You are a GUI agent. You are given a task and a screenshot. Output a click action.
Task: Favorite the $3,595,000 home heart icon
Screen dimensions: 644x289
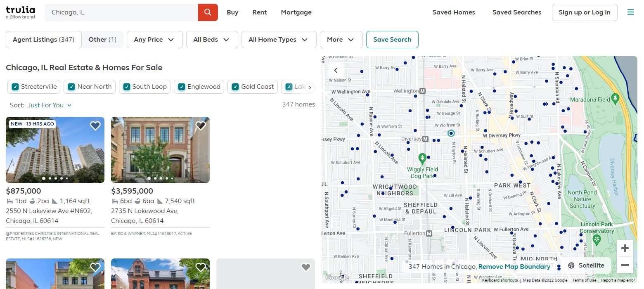(201, 126)
